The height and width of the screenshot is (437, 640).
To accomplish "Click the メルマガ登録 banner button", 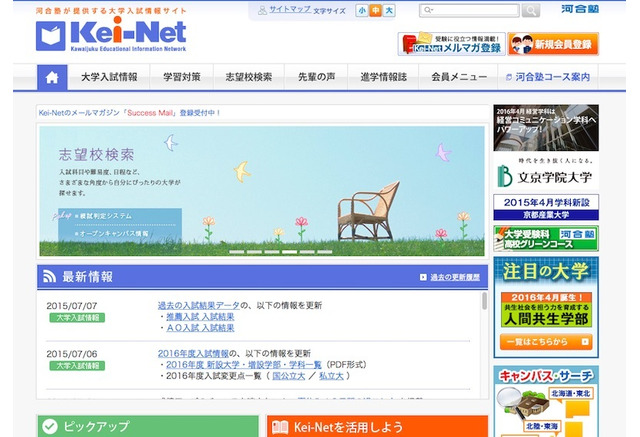I will tap(451, 44).
